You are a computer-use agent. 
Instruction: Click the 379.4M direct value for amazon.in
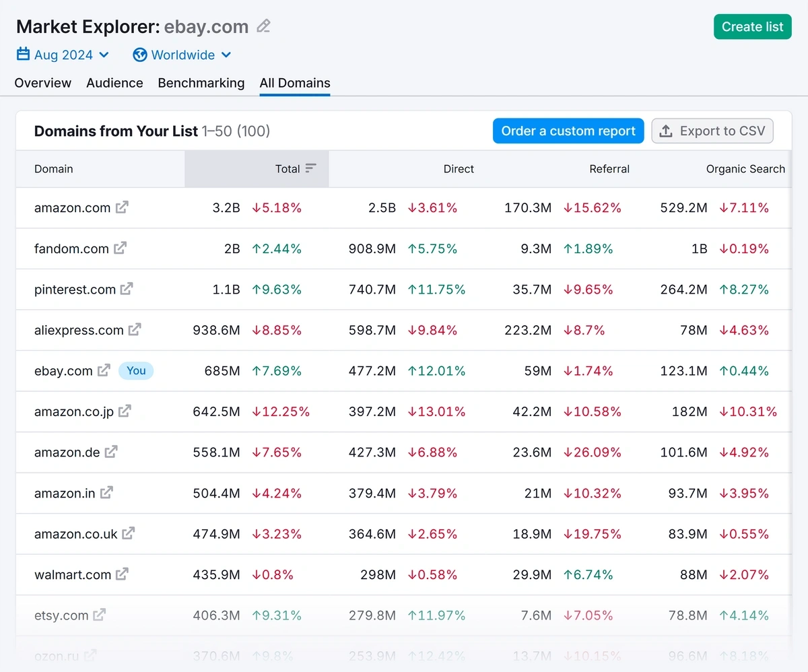(x=372, y=493)
